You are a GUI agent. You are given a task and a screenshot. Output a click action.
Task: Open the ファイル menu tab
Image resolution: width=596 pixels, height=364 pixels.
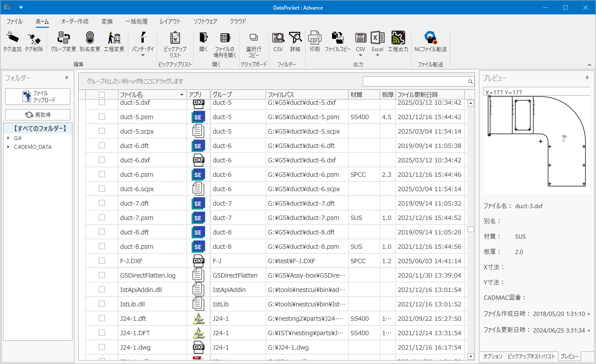tap(14, 21)
